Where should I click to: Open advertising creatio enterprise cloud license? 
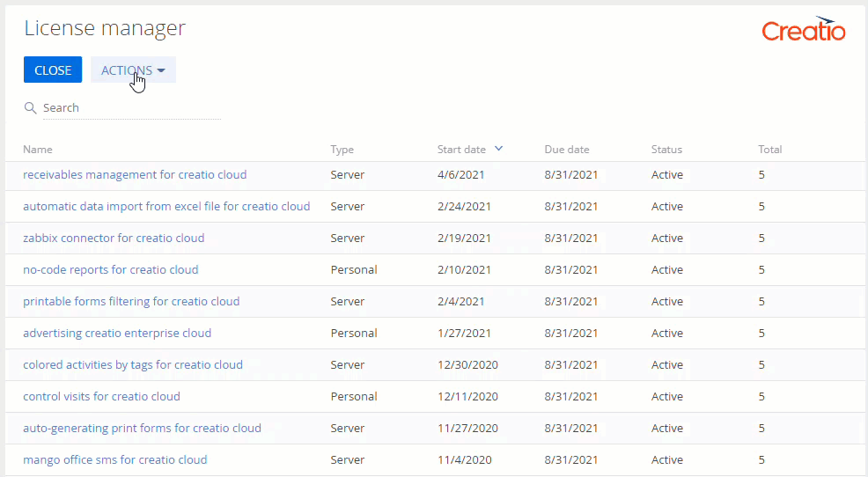pyautogui.click(x=117, y=334)
